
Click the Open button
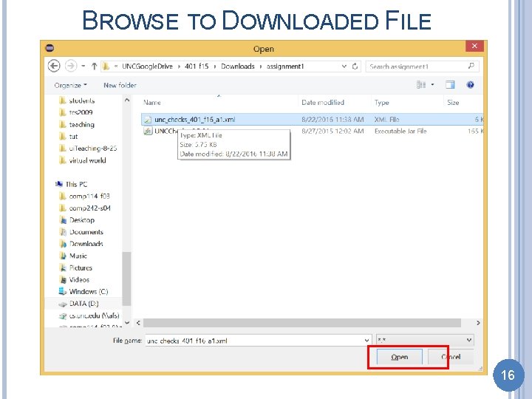coord(399,357)
